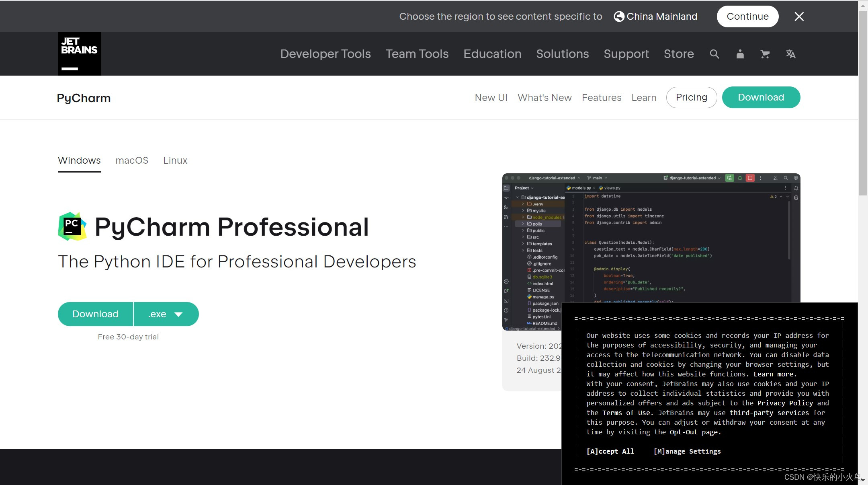The height and width of the screenshot is (485, 868).
Task: Open Manage Settings for cookies
Action: pyautogui.click(x=687, y=451)
